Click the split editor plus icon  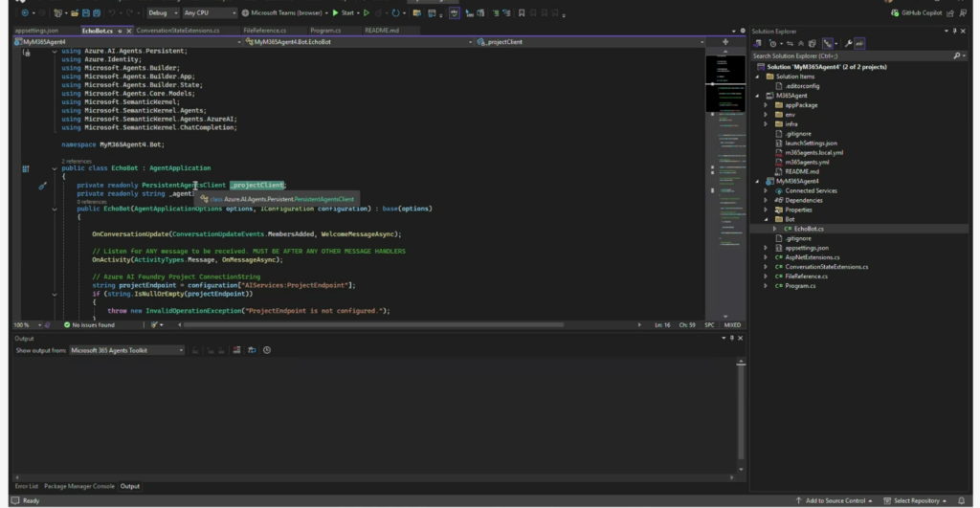click(x=725, y=42)
